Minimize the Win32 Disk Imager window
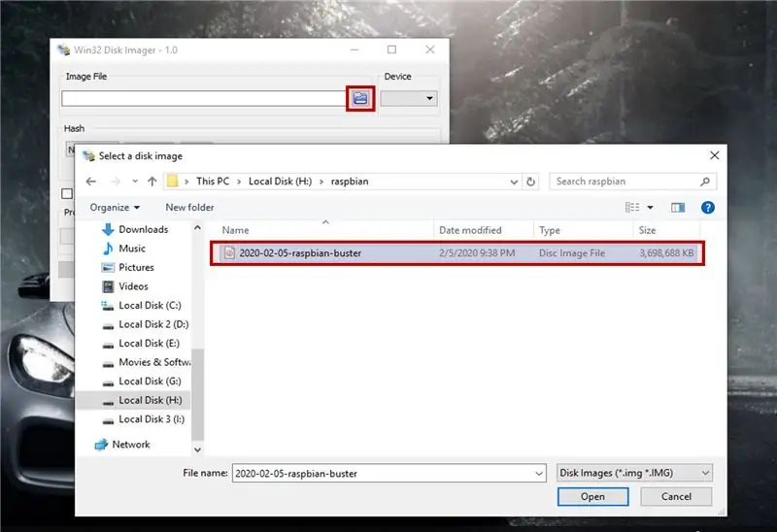This screenshot has height=532, width=777. click(x=355, y=50)
